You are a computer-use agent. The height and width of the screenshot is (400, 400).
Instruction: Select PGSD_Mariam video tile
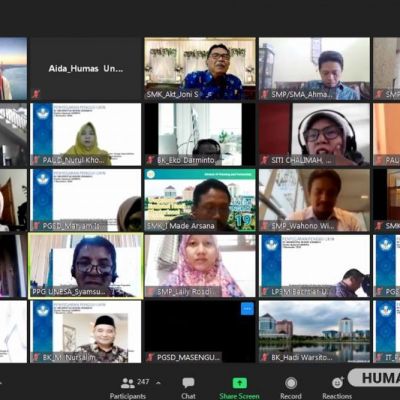pyautogui.click(x=86, y=200)
